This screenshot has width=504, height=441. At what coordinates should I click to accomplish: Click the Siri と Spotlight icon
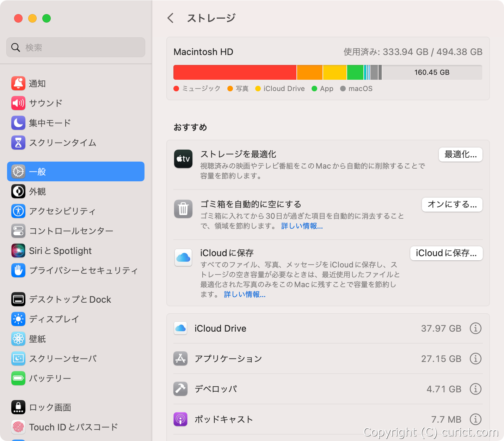click(18, 250)
